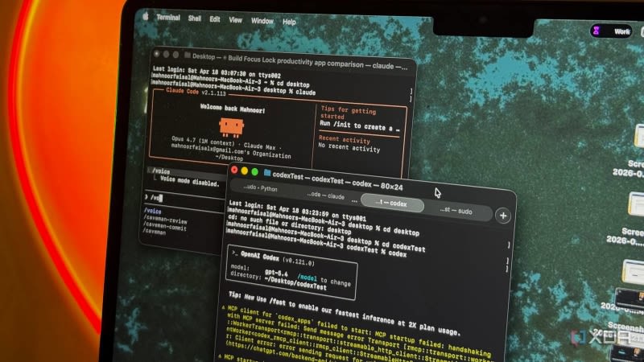Open the Window menu
Viewport: 644px width, 362px height.
262,21
